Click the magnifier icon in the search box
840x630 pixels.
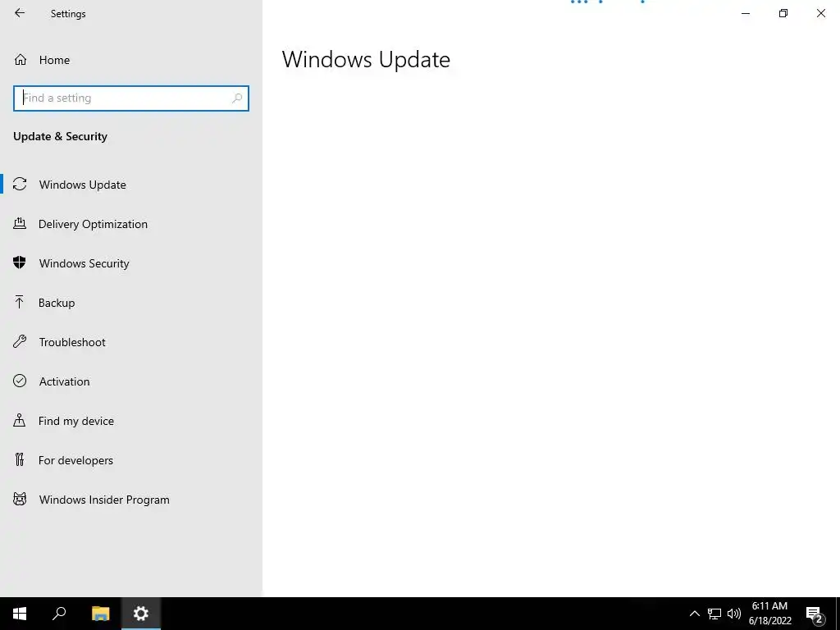pyautogui.click(x=237, y=98)
